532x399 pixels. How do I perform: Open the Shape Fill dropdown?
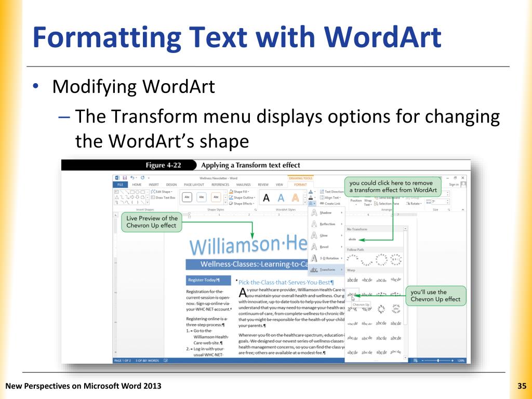239,192
